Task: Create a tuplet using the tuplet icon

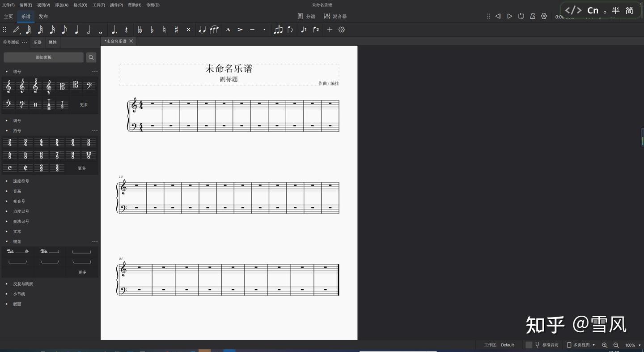Action: coord(278,30)
